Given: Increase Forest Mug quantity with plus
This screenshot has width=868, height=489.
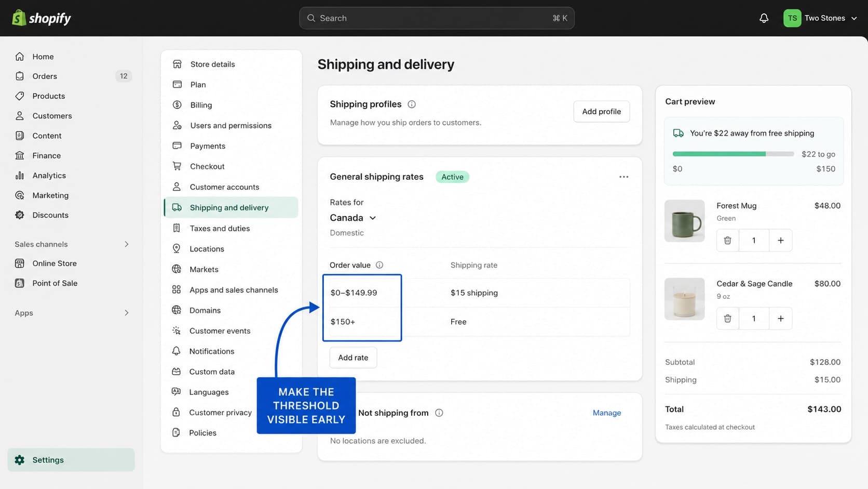Looking at the screenshot, I should click(780, 240).
